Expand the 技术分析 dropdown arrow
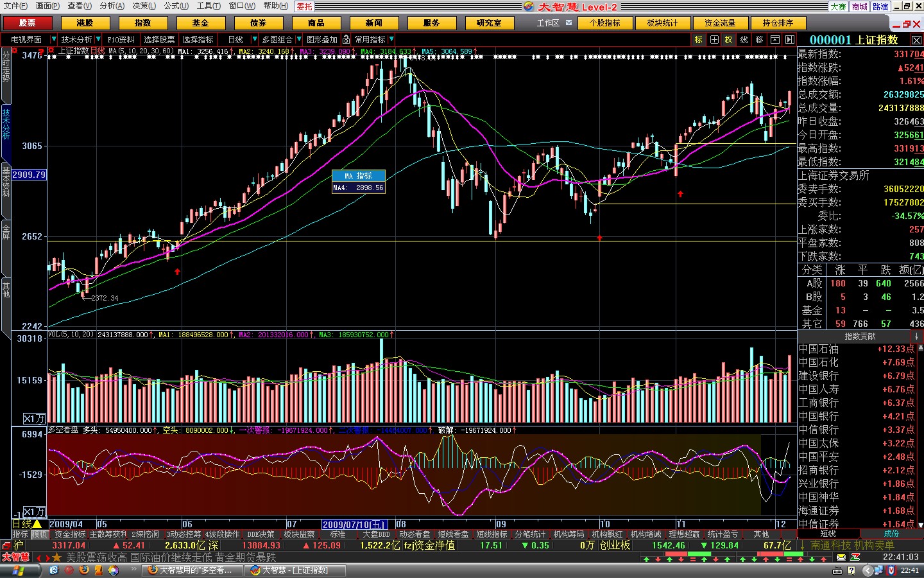Image resolution: width=924 pixels, height=578 pixels. click(x=98, y=40)
